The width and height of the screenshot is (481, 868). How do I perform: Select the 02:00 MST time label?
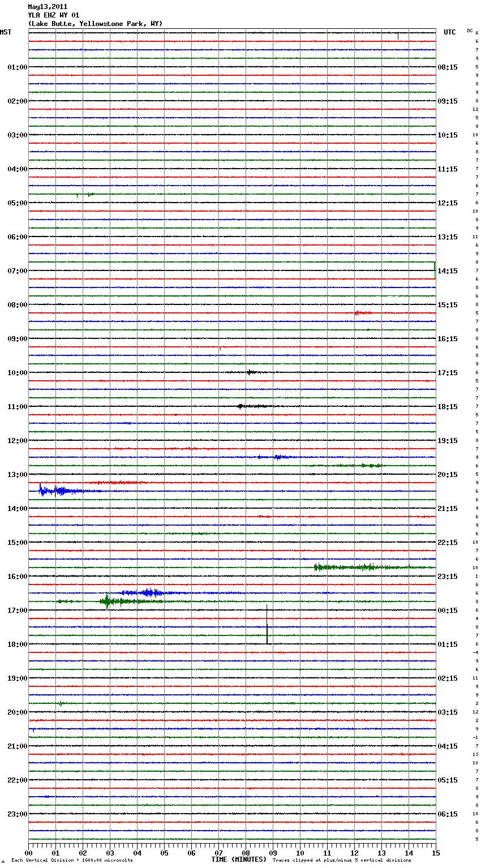click(x=18, y=101)
